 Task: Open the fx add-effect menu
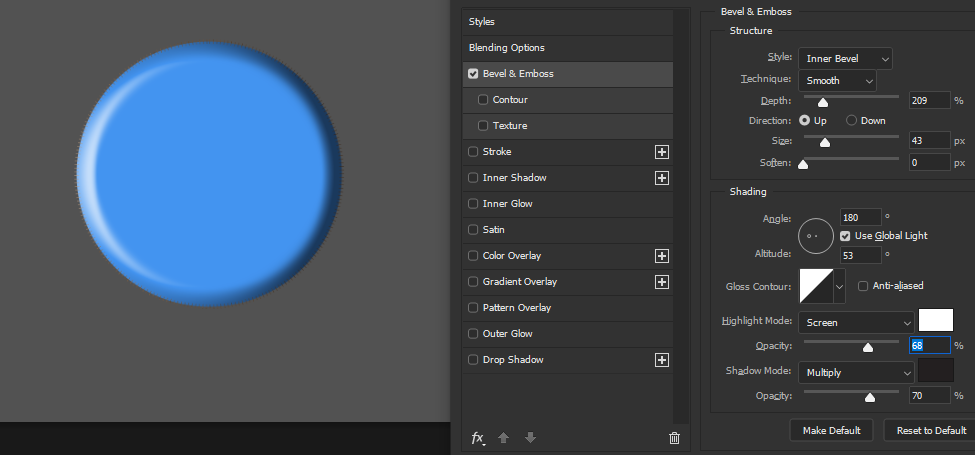coord(478,438)
